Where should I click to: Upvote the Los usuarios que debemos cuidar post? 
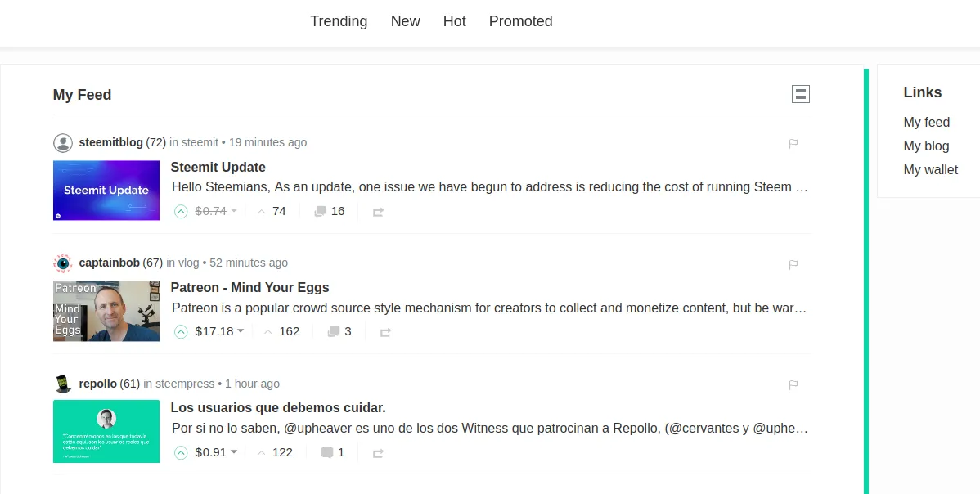181,453
